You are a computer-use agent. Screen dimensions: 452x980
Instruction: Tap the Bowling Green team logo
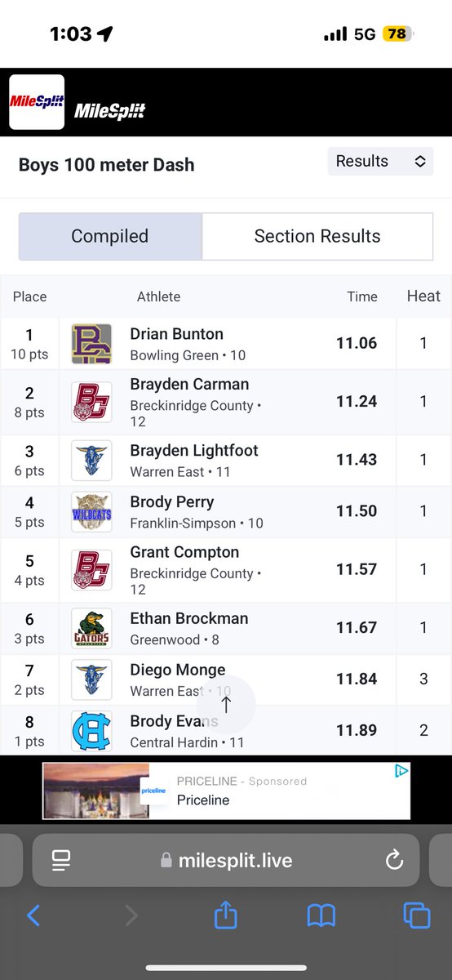pyautogui.click(x=91, y=344)
